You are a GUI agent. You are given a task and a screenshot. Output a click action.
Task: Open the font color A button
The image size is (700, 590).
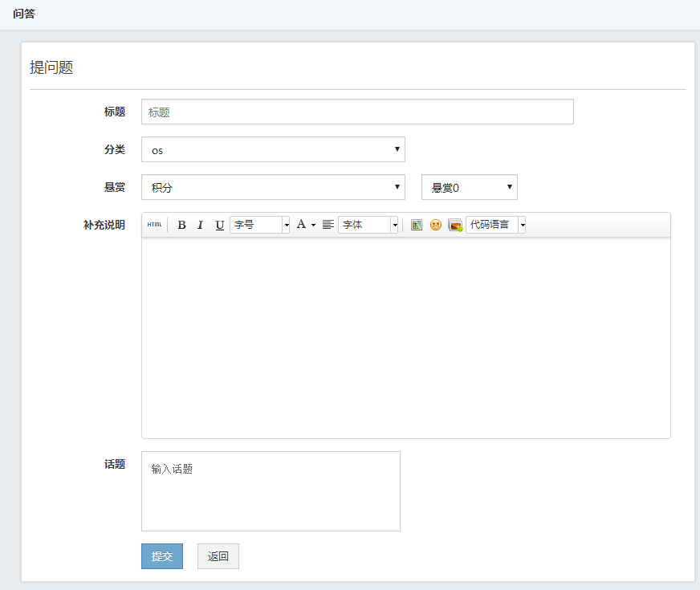tap(301, 225)
